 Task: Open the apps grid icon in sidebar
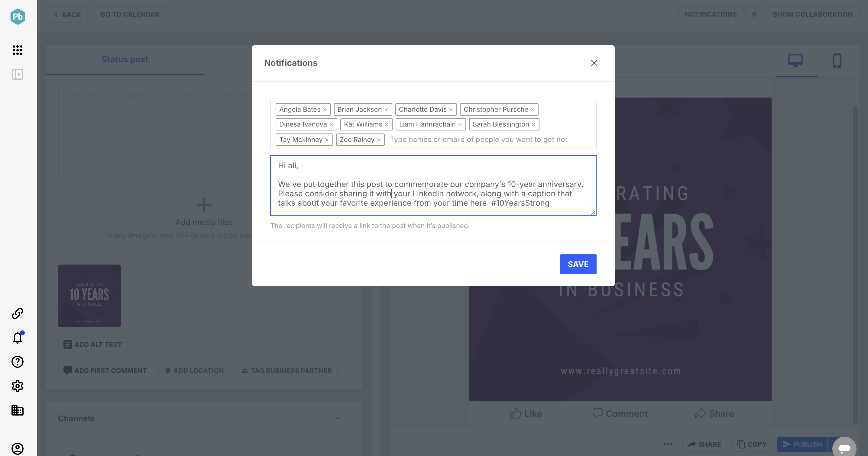coord(18,50)
